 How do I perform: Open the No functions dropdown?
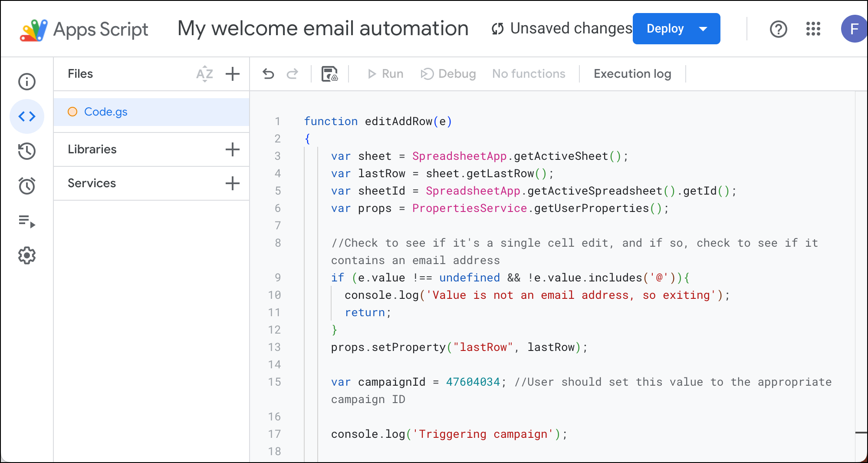pyautogui.click(x=528, y=74)
